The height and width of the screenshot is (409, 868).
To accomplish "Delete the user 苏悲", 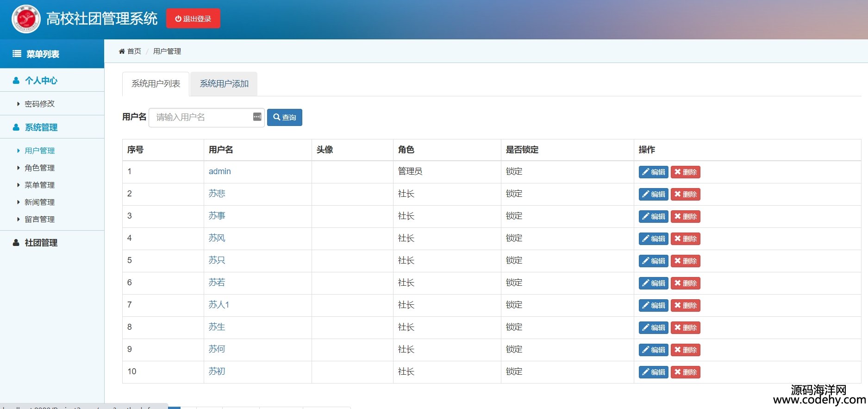I will click(685, 195).
